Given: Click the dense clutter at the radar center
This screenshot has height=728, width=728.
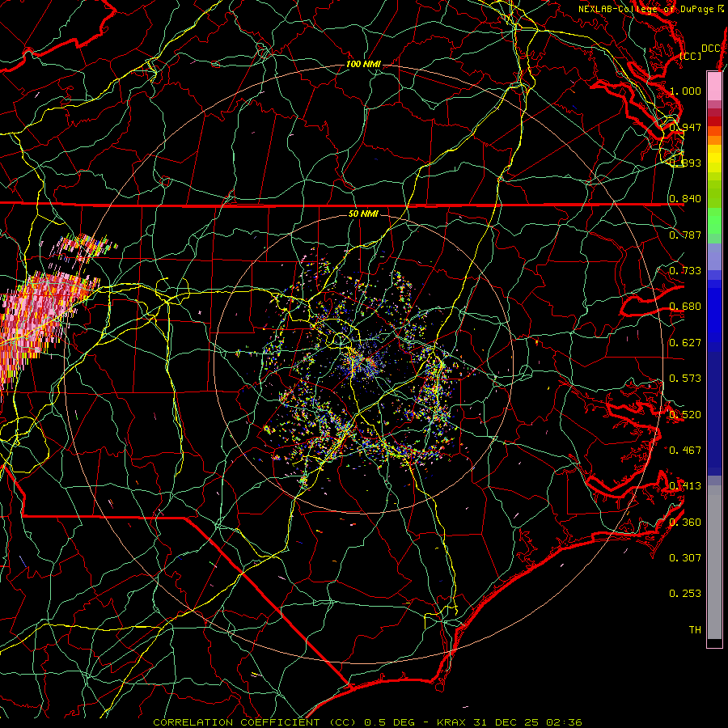Looking at the screenshot, I should coord(365,362).
